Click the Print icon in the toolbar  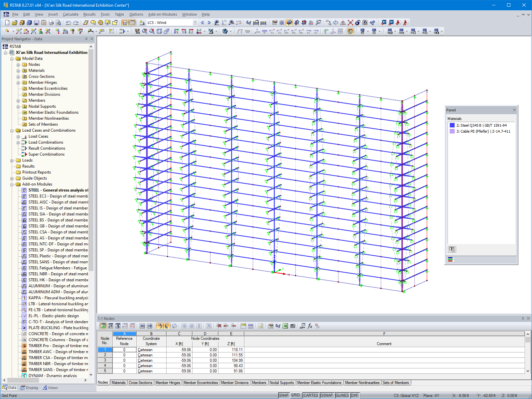51,23
